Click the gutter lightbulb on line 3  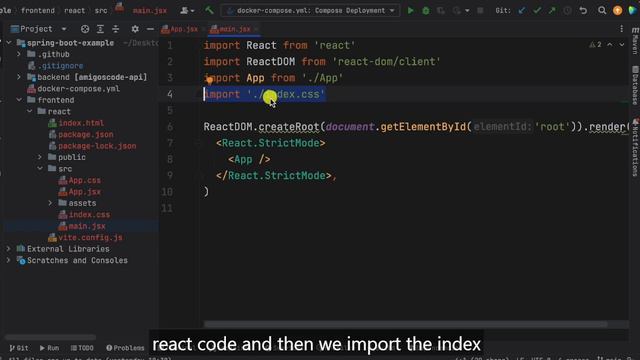209,79
